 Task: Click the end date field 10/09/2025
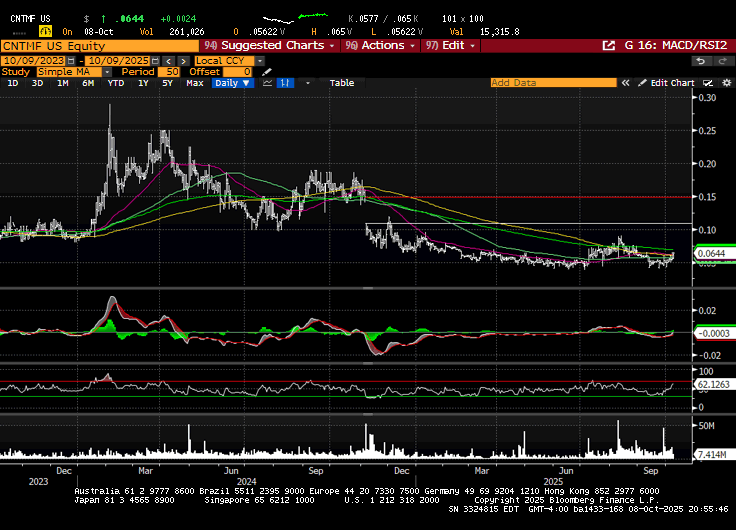[x=119, y=61]
